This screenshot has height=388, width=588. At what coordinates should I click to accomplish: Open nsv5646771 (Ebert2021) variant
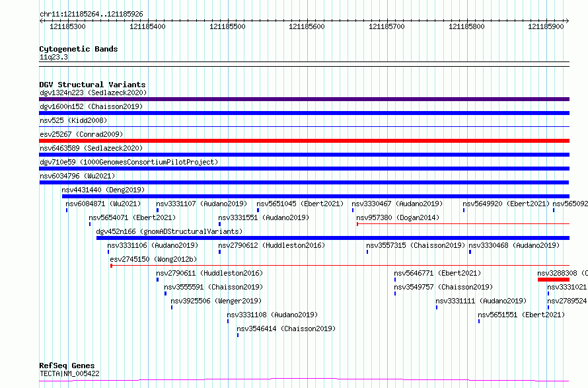(437, 273)
